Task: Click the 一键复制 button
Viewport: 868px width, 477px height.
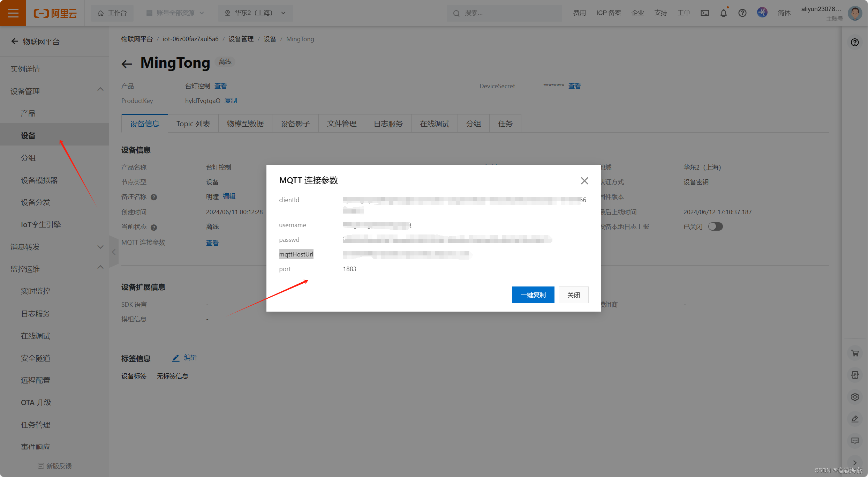Action: (533, 295)
